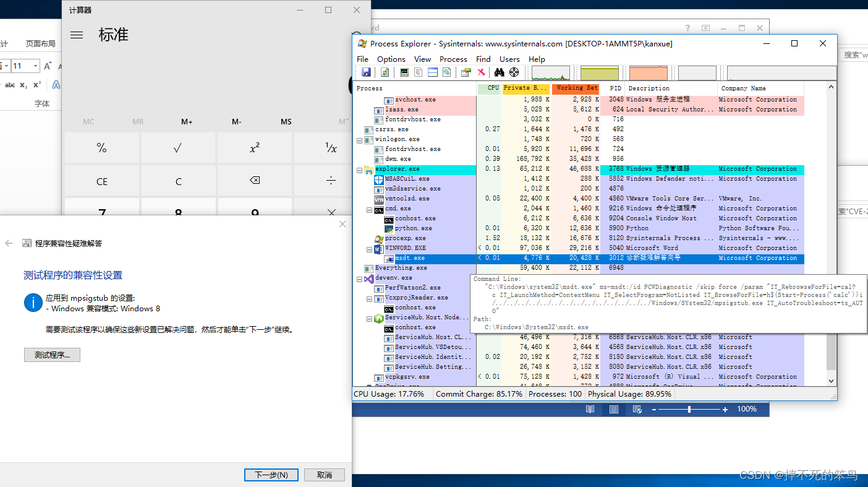Click the 下一步(N) button in the troubleshooter
Viewport: 868px width, 487px height.
(271, 474)
